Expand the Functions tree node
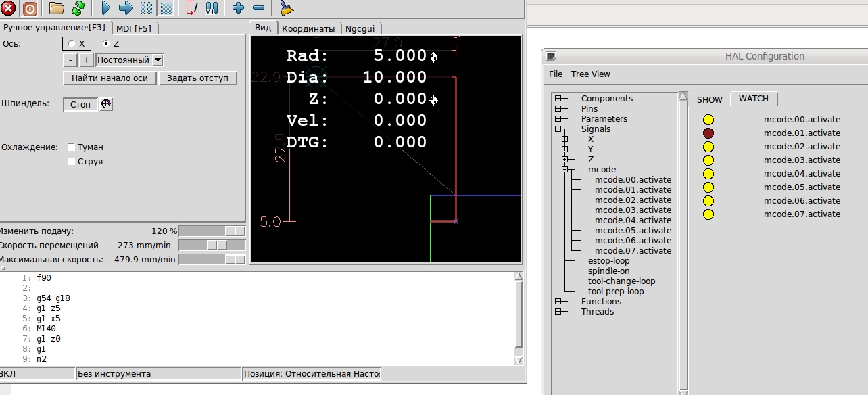 [x=558, y=302]
